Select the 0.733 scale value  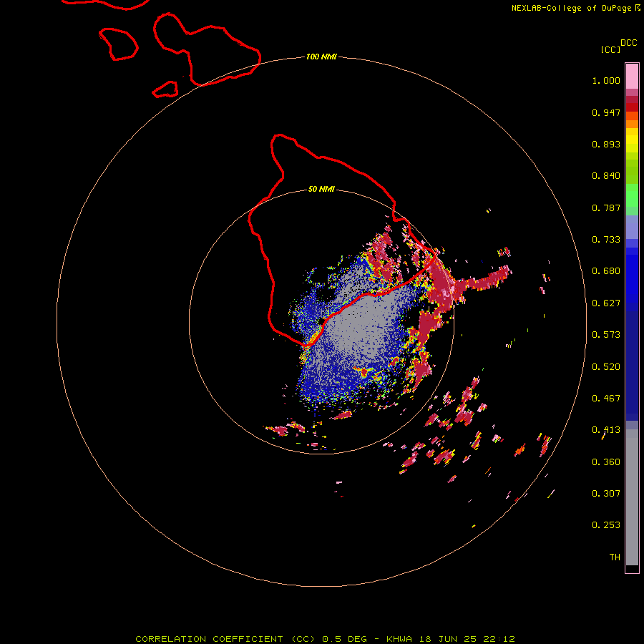[606, 240]
